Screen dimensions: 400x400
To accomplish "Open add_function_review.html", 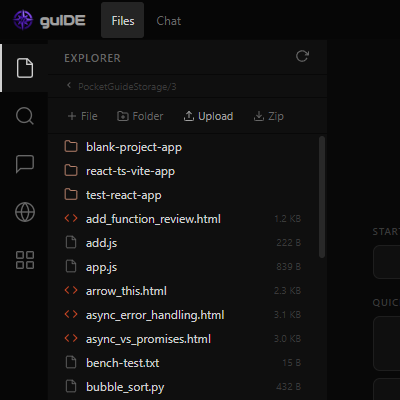I will (153, 219).
